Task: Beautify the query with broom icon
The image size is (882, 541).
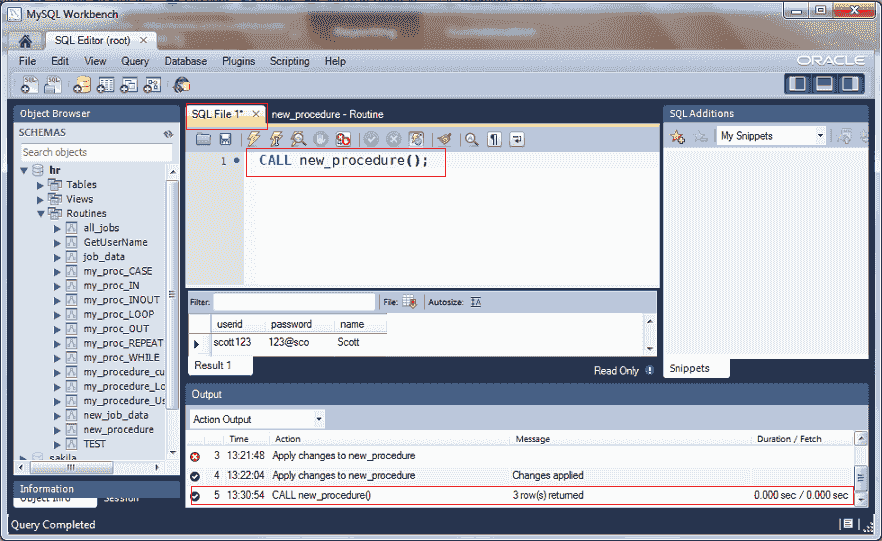Action: click(x=444, y=139)
